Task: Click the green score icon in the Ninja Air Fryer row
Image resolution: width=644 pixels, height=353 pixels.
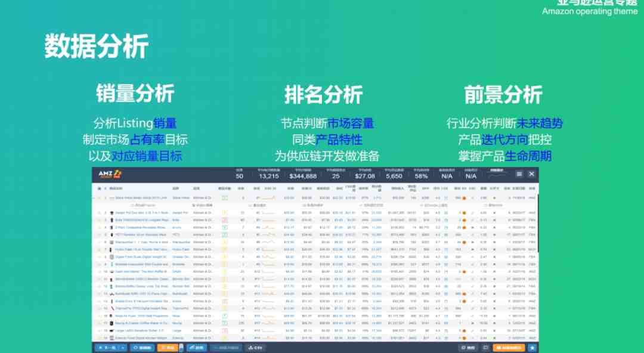Action: coord(225,315)
